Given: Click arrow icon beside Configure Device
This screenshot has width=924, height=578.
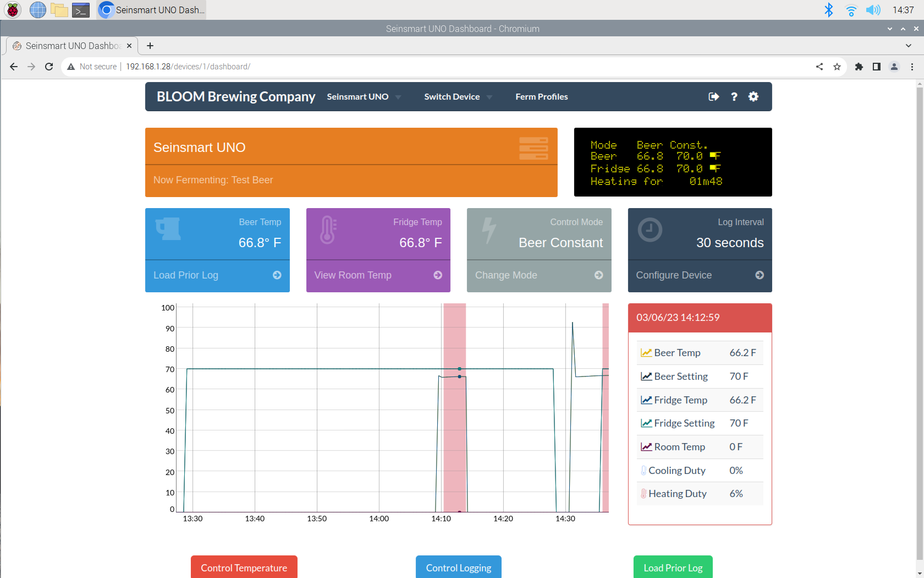Looking at the screenshot, I should pos(760,275).
